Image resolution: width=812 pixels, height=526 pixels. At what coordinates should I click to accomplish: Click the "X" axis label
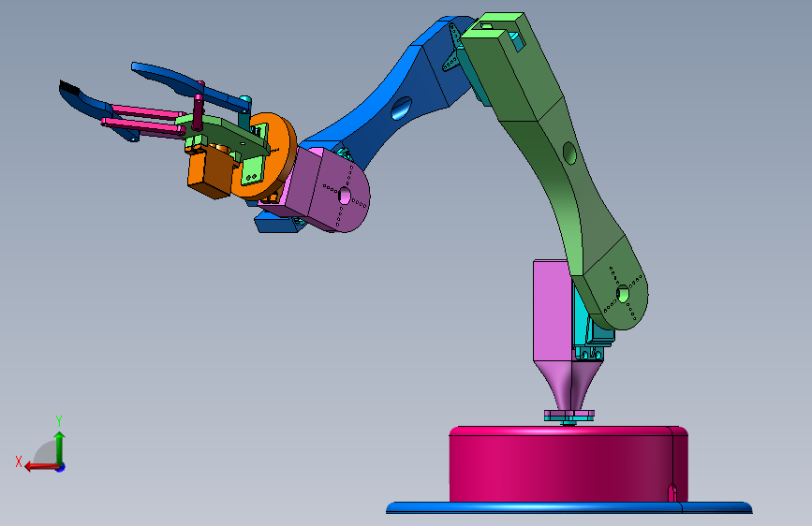tap(19, 461)
